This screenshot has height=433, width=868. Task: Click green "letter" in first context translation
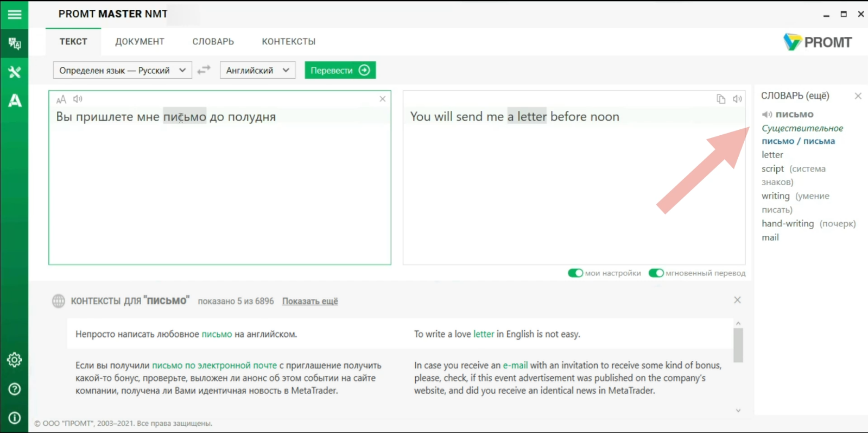(484, 334)
